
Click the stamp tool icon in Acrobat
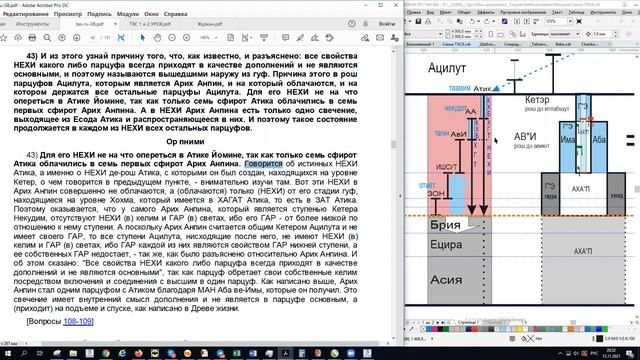coord(329,38)
